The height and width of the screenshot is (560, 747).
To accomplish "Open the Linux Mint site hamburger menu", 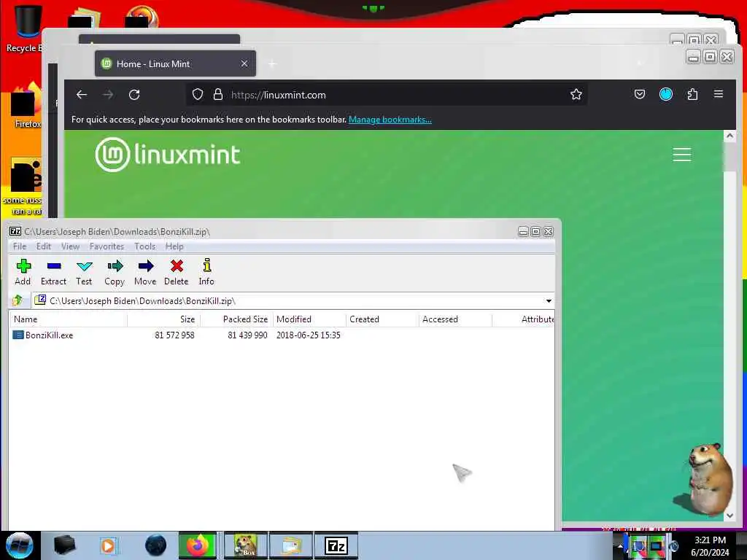I will 682,155.
